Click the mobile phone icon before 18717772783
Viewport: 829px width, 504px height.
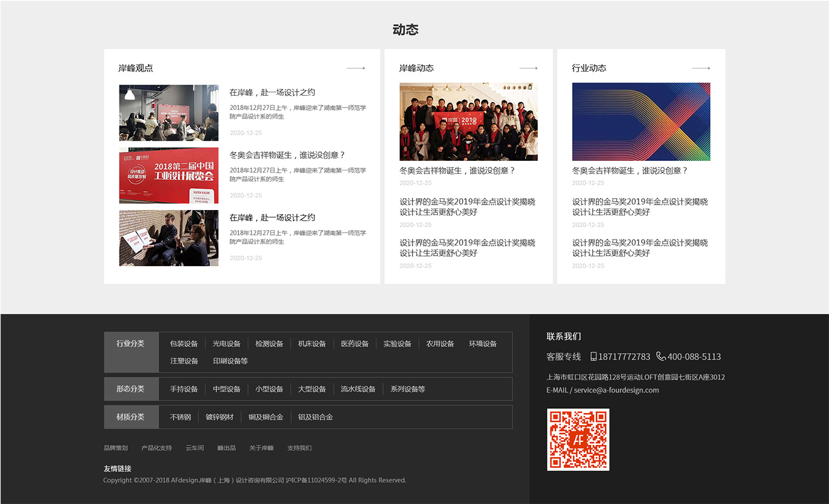(x=593, y=357)
